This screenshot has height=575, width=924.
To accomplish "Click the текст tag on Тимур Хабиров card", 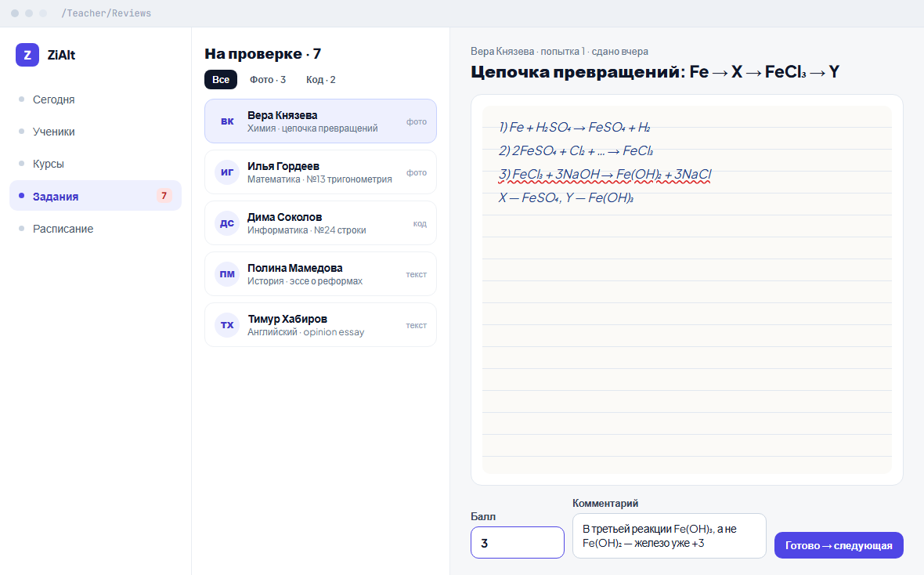I will point(416,325).
